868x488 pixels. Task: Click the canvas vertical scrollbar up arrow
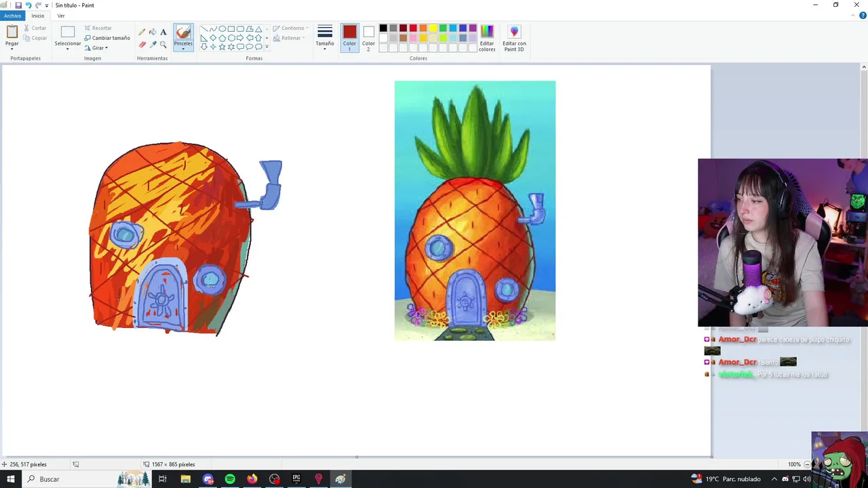tap(863, 67)
